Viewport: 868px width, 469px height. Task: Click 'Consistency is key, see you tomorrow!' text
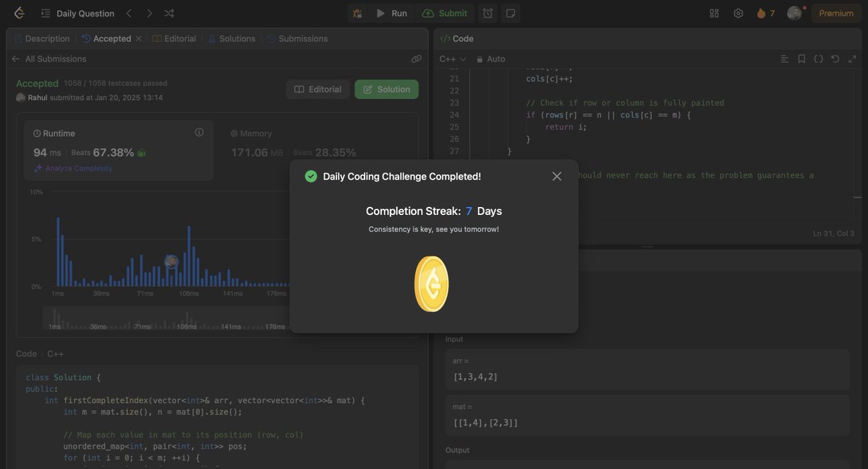click(x=434, y=229)
